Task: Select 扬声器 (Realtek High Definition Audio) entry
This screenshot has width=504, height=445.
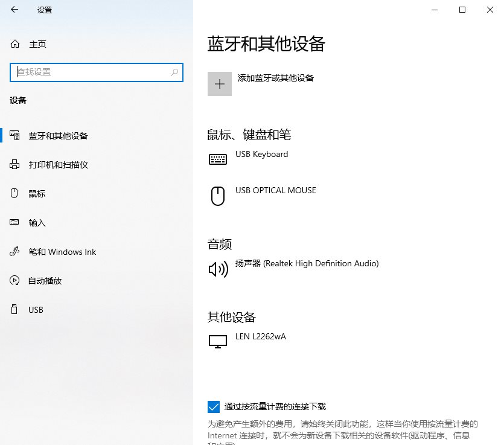Action: point(348,269)
